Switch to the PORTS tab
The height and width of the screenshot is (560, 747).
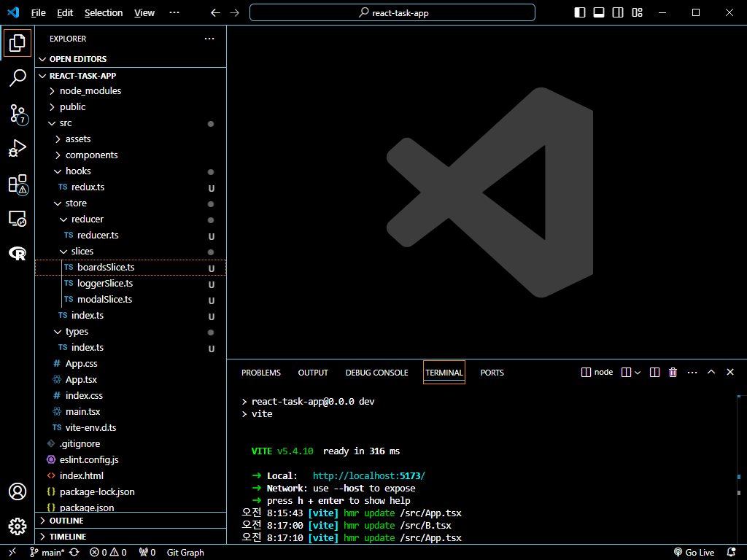(x=492, y=373)
